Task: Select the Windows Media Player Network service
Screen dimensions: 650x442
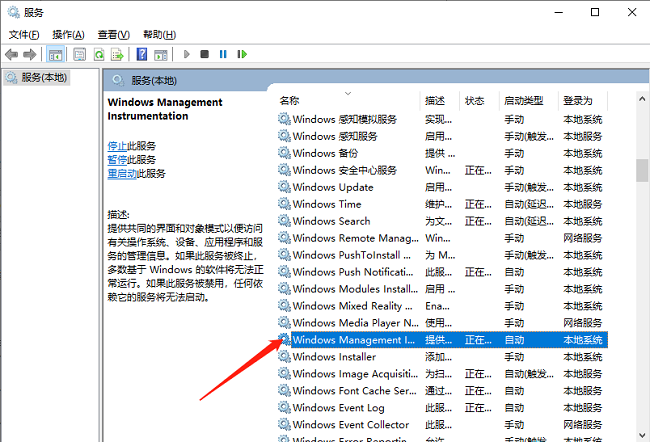Action: coord(442,323)
